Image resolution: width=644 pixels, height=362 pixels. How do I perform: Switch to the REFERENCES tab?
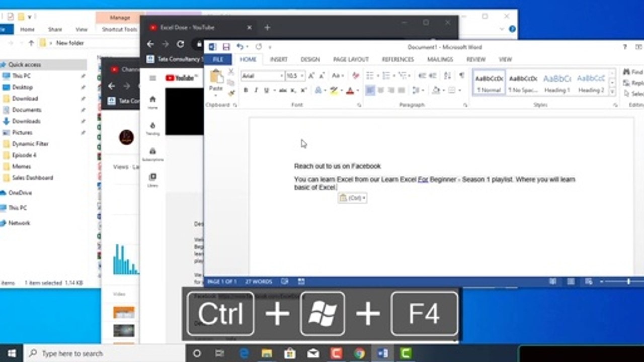click(x=397, y=59)
